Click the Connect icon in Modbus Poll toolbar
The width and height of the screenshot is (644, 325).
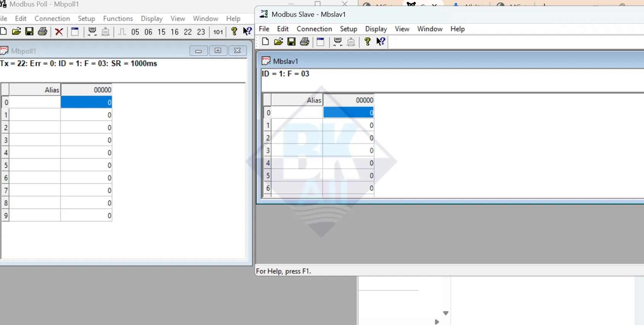[92, 32]
